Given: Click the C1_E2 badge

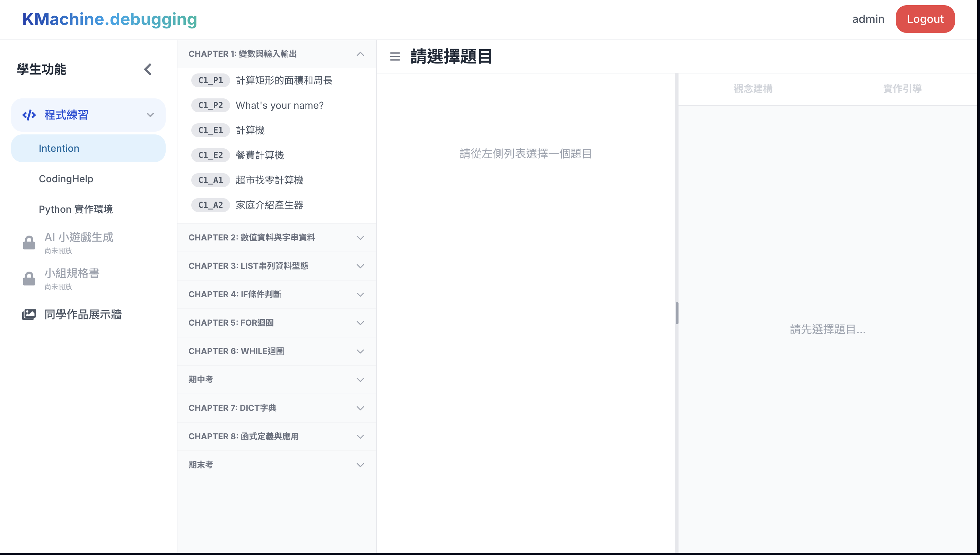Looking at the screenshot, I should click(x=210, y=155).
